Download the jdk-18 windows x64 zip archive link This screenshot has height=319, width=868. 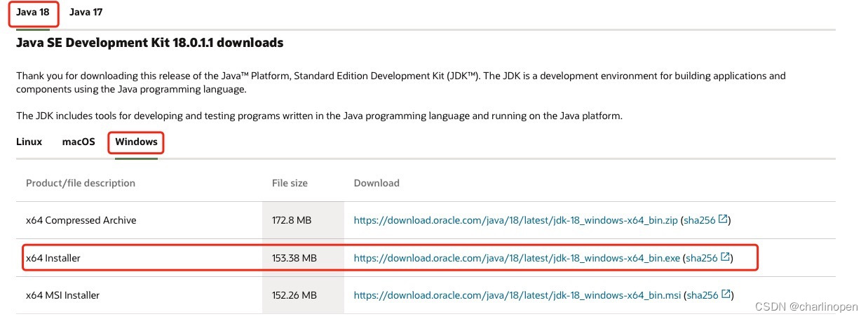point(515,220)
